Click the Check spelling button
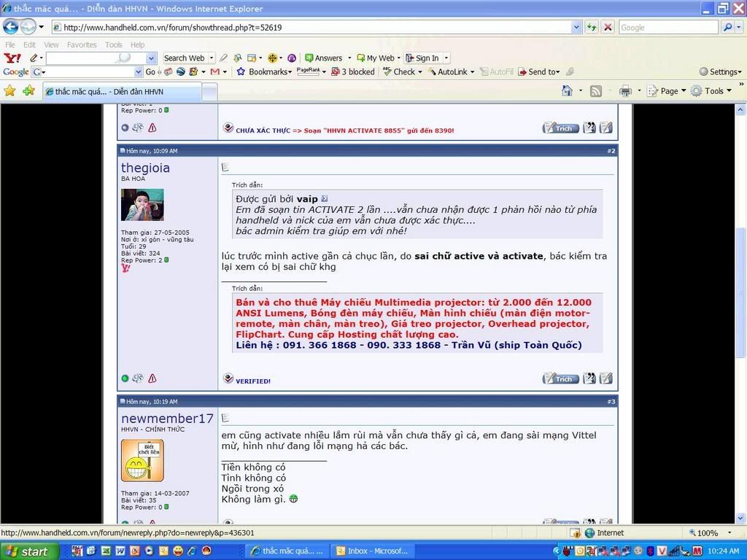Viewport: 747px width, 560px height. pyautogui.click(x=399, y=72)
